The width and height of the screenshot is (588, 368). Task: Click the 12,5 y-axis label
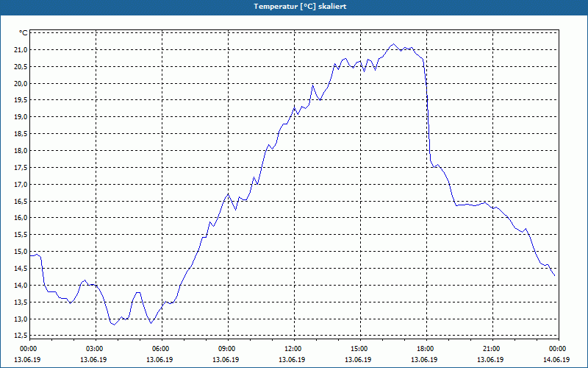(21, 335)
